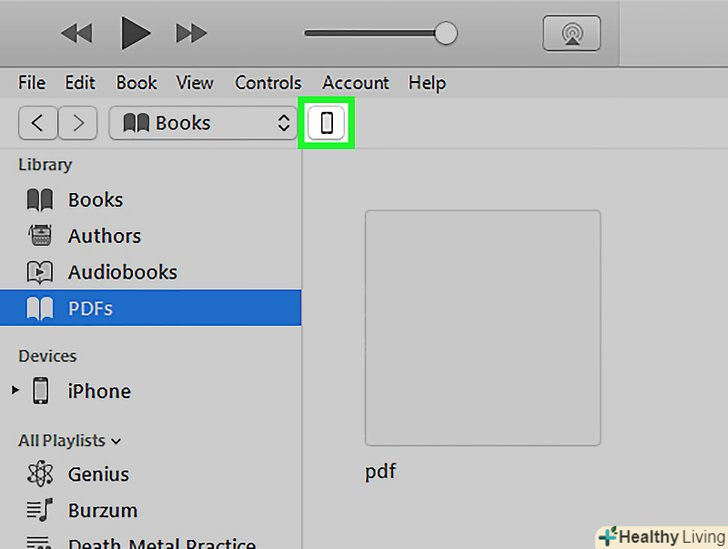This screenshot has width=728, height=549.
Task: Open the Account menu
Action: (355, 83)
